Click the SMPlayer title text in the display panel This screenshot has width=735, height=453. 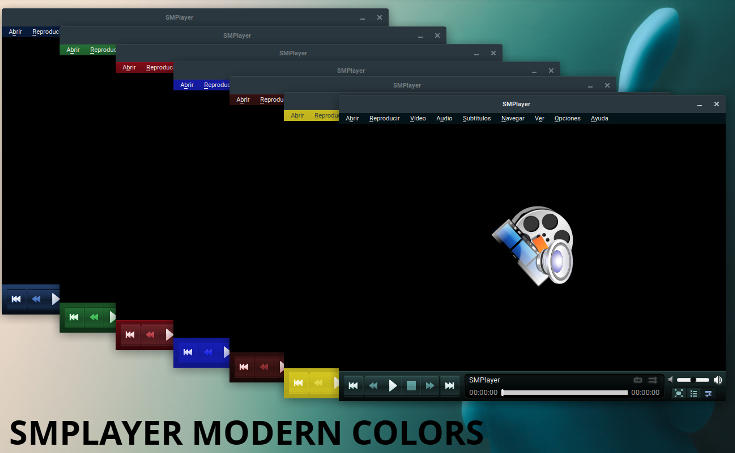[x=484, y=380]
